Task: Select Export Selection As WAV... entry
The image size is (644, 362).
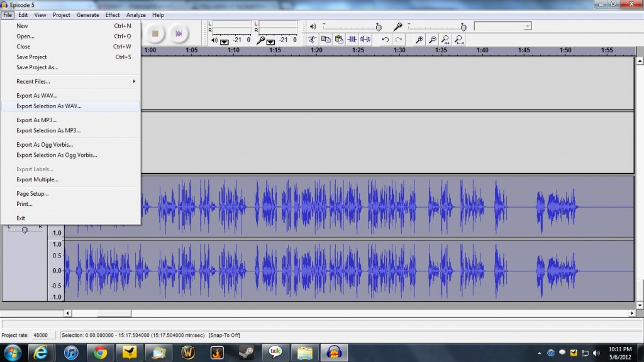Action: tap(70, 106)
